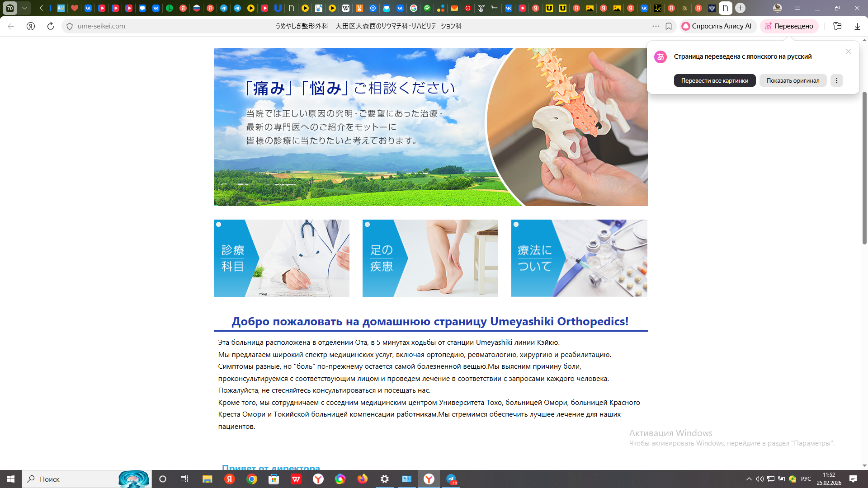Open the new tab plus button
Viewport: 868px width, 488px height.
(740, 8)
